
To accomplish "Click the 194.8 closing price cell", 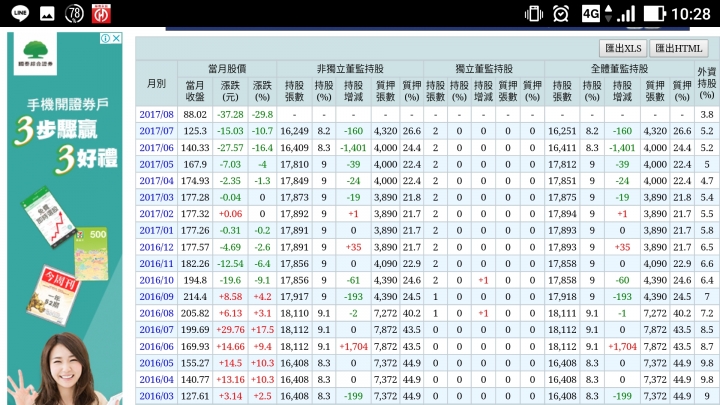I will [x=195, y=280].
